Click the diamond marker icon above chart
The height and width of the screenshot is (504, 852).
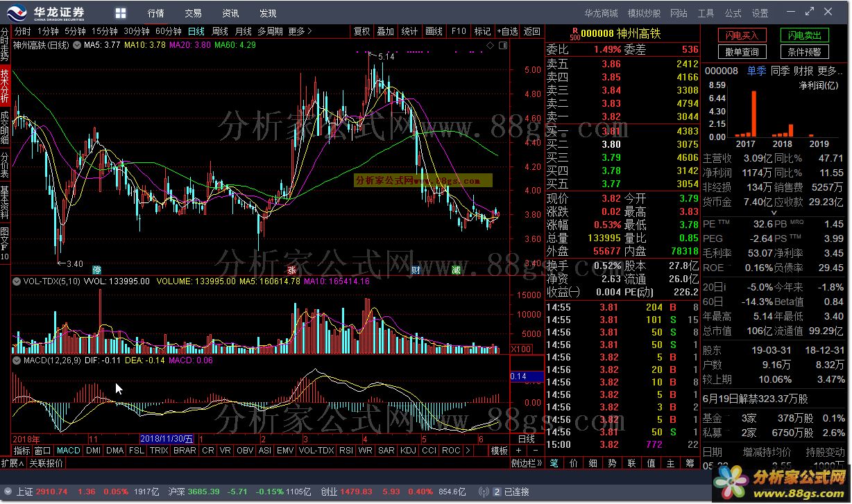(x=491, y=45)
